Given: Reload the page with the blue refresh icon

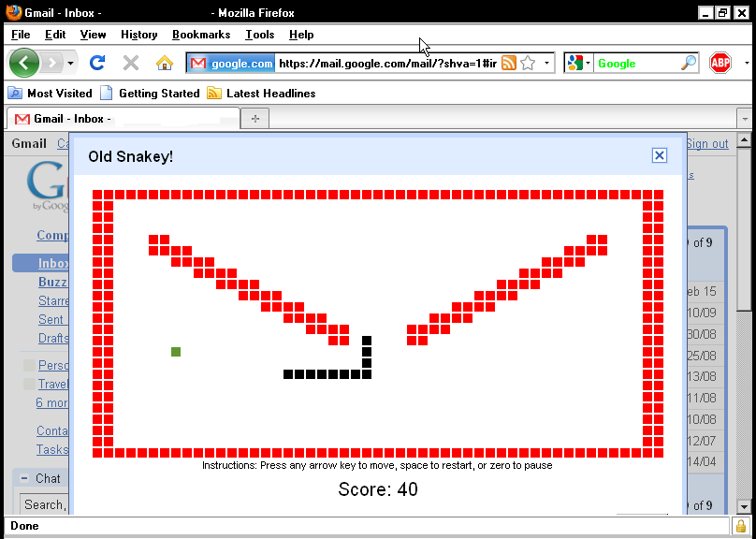Looking at the screenshot, I should pos(96,63).
